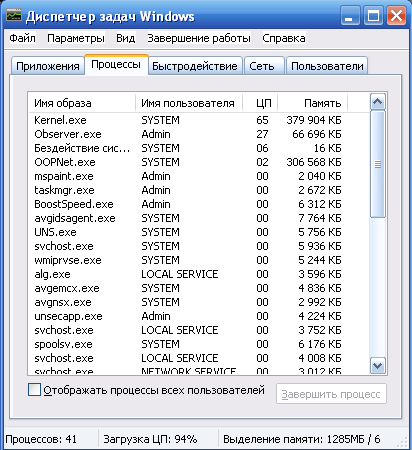The height and width of the screenshot is (450, 412).
Task: Select svchost.exe with 5 936 КБ memory
Action: click(x=199, y=246)
